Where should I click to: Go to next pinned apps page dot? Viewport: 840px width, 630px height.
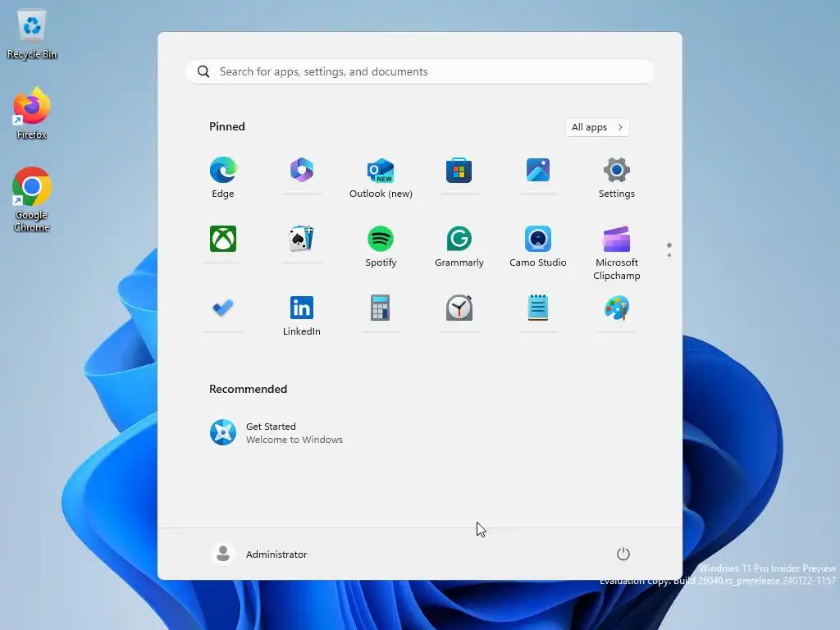(669, 255)
